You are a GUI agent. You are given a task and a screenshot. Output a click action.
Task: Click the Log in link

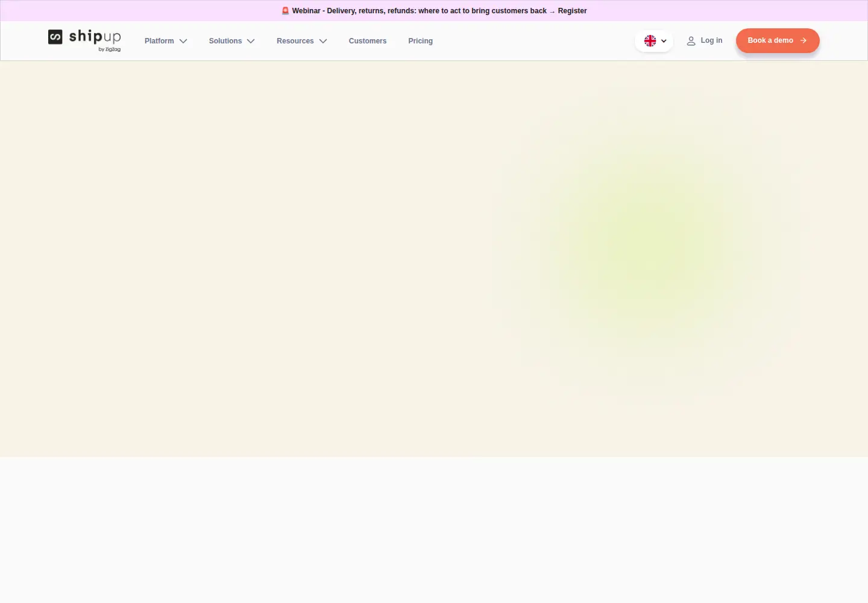coord(705,40)
